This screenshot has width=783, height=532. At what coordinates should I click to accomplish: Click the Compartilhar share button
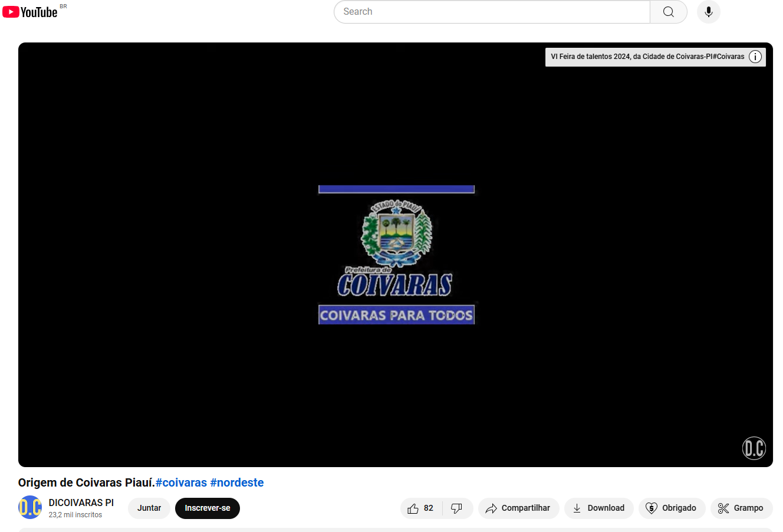(x=518, y=508)
